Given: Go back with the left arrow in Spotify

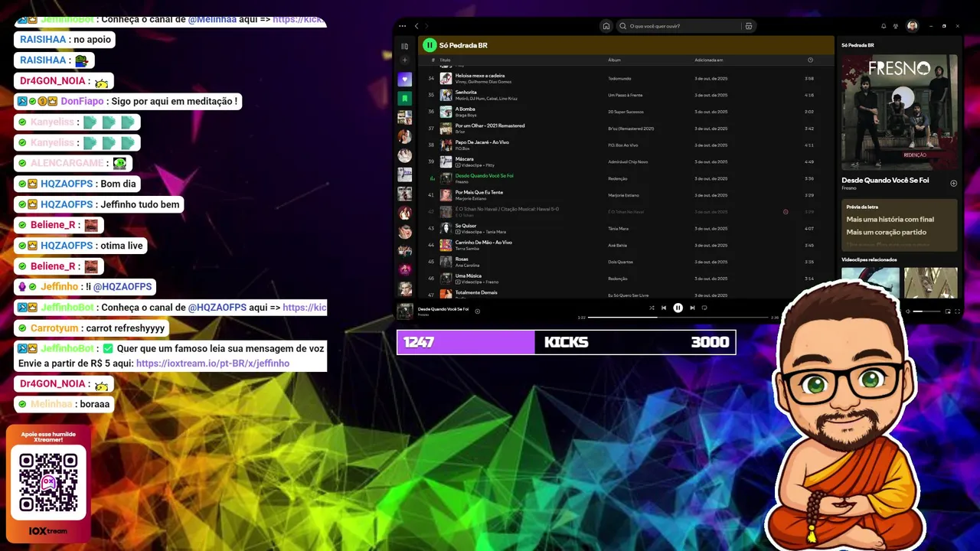Looking at the screenshot, I should pos(416,26).
